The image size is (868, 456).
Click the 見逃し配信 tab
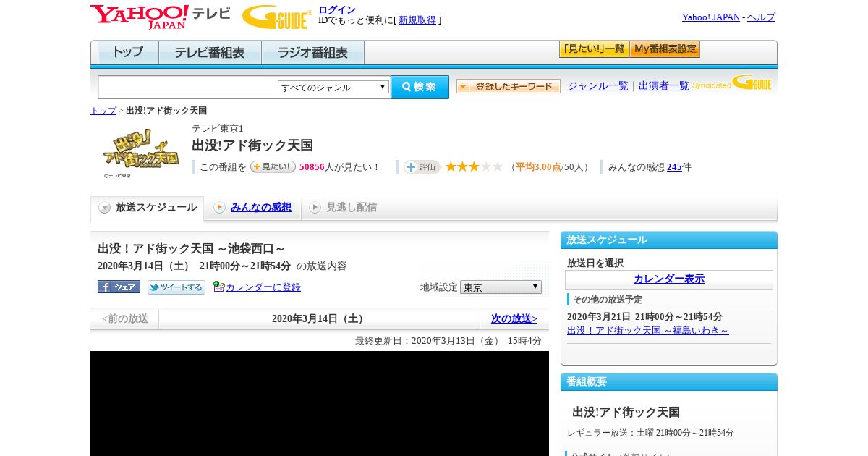tap(352, 208)
